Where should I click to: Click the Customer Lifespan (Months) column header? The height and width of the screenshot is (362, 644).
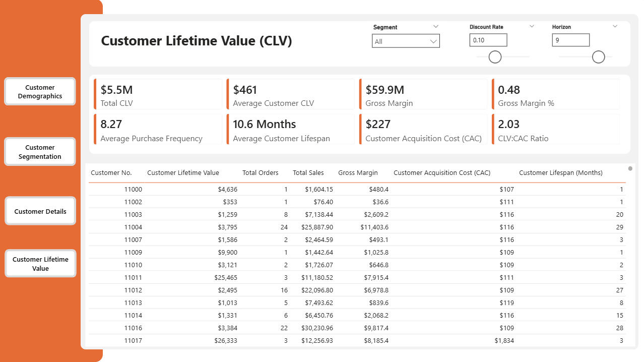pos(560,173)
